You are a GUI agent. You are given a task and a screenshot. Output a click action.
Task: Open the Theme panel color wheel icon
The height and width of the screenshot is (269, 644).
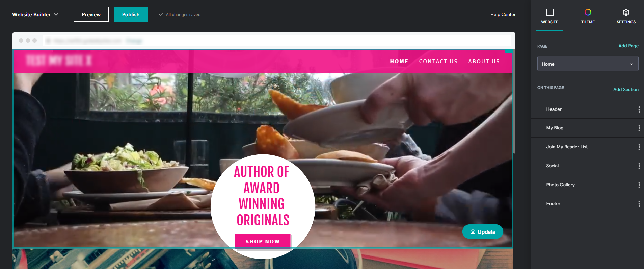(x=588, y=12)
